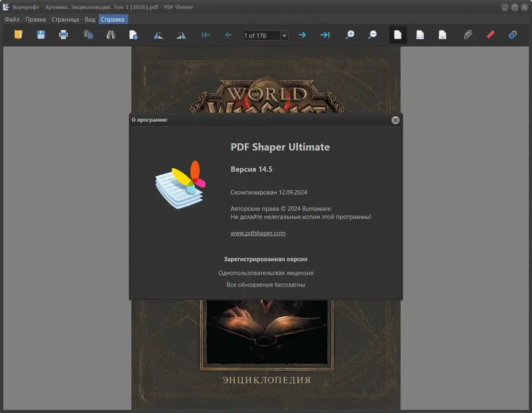Click the 'Авторские права © 2024 Burnaware.' line
The image size is (532, 413).
point(281,209)
